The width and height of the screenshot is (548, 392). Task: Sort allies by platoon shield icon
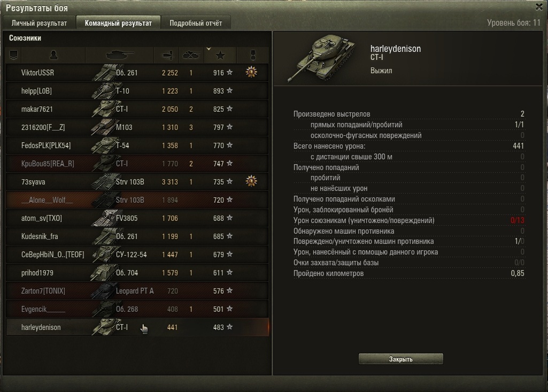[13, 55]
